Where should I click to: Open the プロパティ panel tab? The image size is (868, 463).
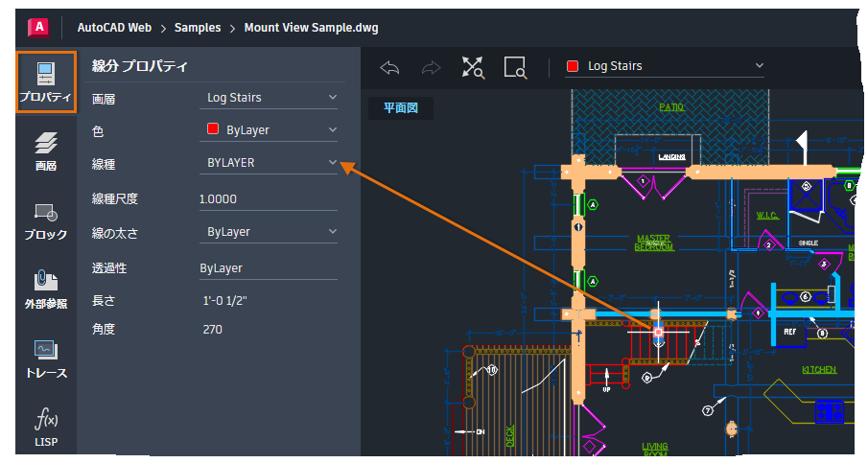tap(46, 82)
